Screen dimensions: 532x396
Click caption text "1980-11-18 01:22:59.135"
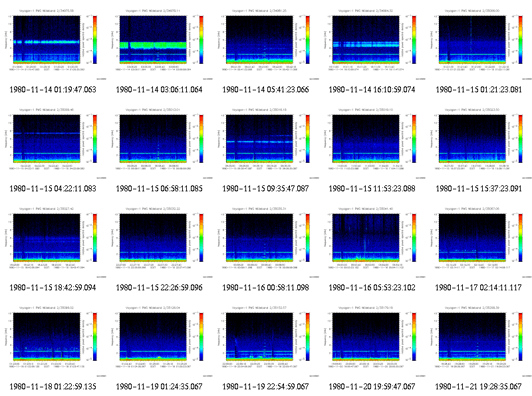[53, 387]
